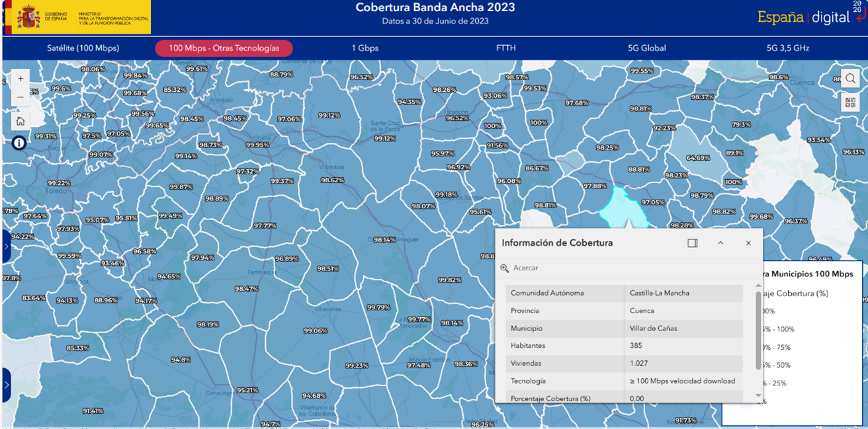Image resolution: width=868 pixels, height=429 pixels.
Task: Open the map search magnifier
Action: coord(850,79)
